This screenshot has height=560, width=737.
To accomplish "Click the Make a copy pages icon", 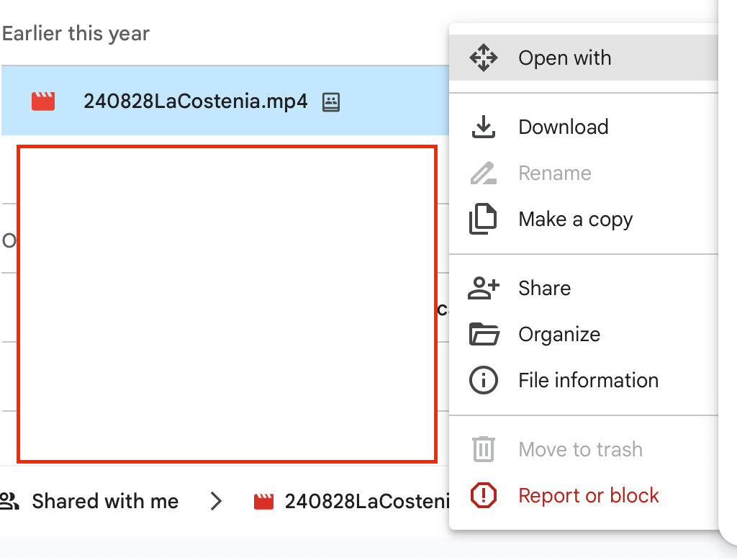I will [x=483, y=220].
